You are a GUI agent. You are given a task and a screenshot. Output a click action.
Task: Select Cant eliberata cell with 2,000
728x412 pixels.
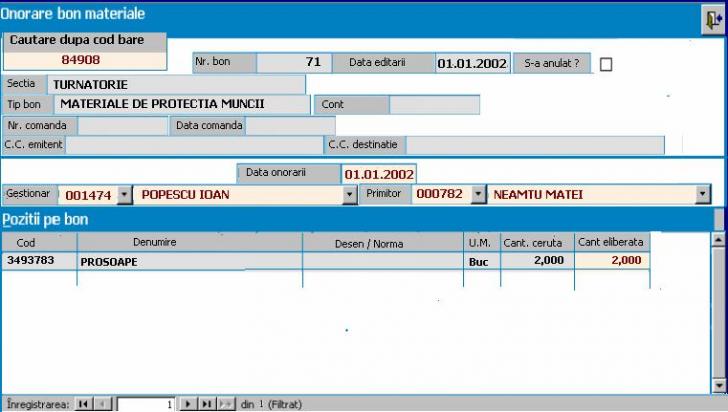click(x=611, y=261)
